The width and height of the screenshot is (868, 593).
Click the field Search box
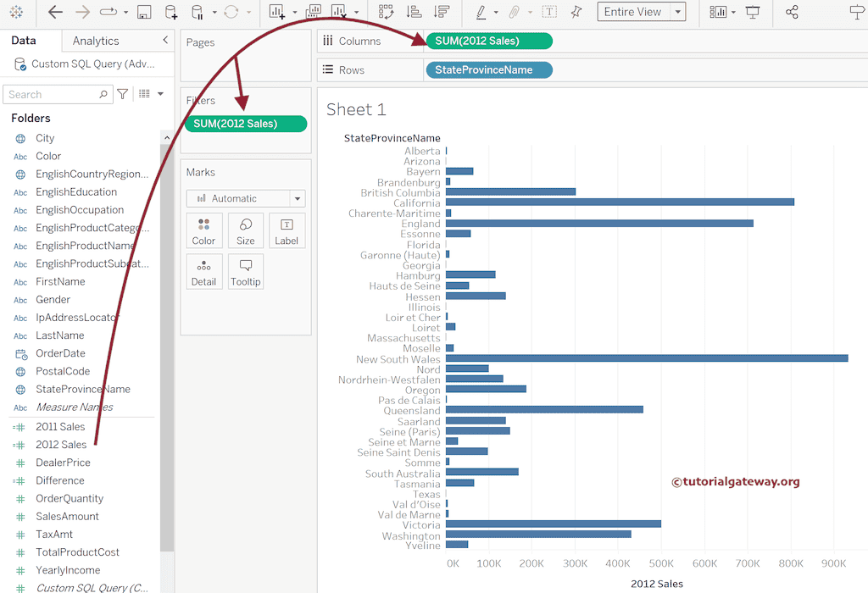(51, 94)
